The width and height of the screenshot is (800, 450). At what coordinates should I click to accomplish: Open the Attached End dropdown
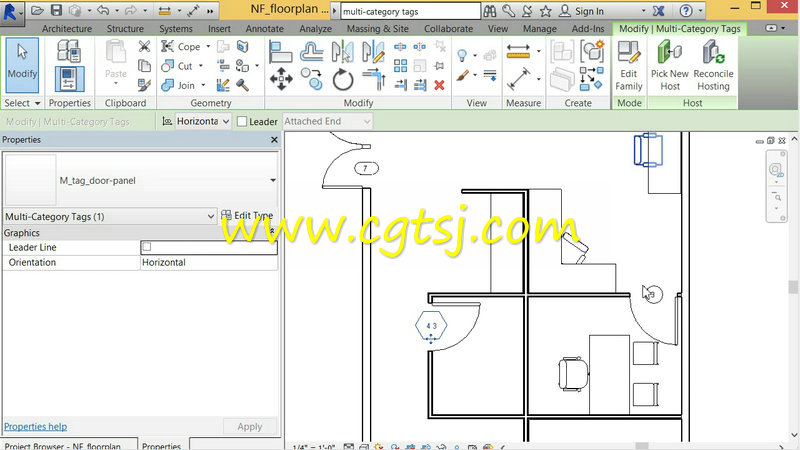click(x=327, y=121)
